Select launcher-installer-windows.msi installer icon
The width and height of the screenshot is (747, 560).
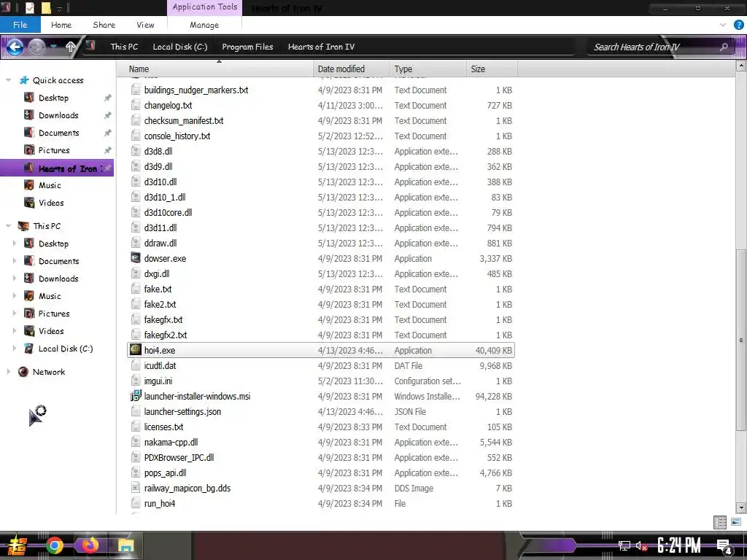(x=136, y=396)
